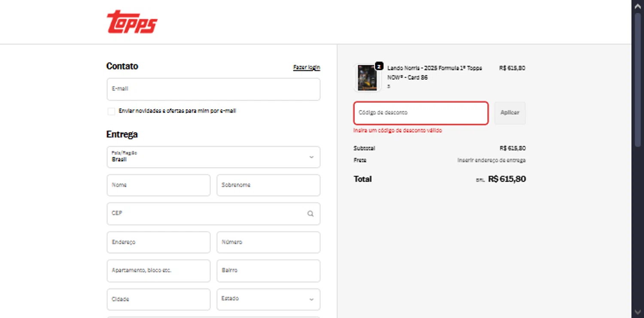Image resolution: width=644 pixels, height=318 pixels.
Task: Click the scrollbar up arrow
Action: pyautogui.click(x=638, y=6)
